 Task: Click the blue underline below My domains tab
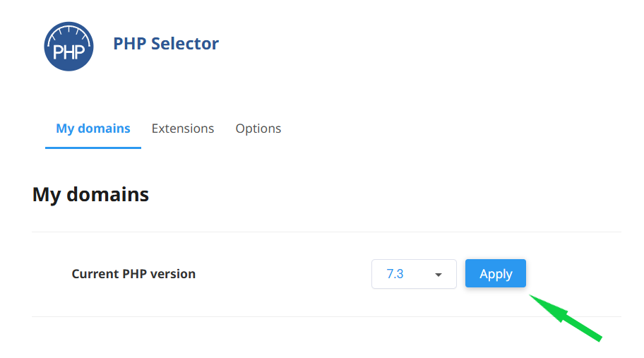click(x=93, y=148)
